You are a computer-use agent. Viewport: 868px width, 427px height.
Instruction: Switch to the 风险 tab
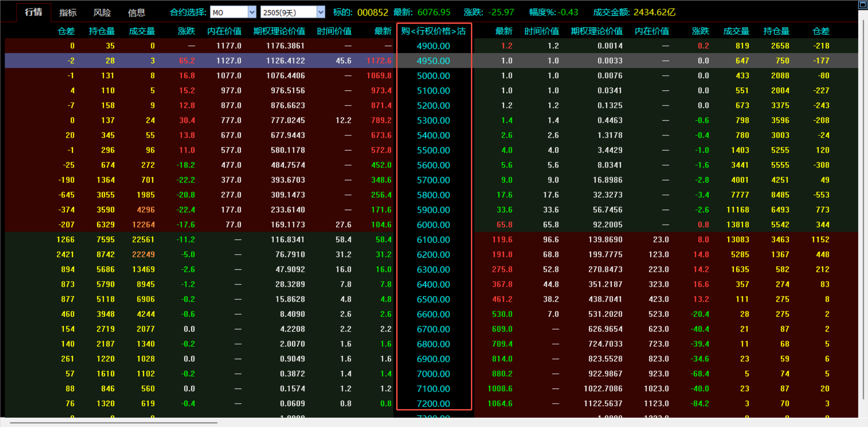[x=102, y=13]
